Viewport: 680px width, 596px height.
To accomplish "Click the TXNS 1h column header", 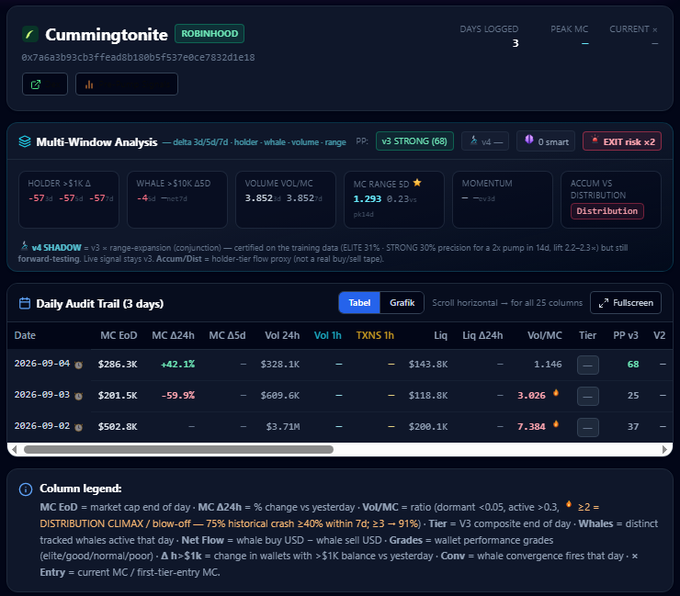I will 375,335.
